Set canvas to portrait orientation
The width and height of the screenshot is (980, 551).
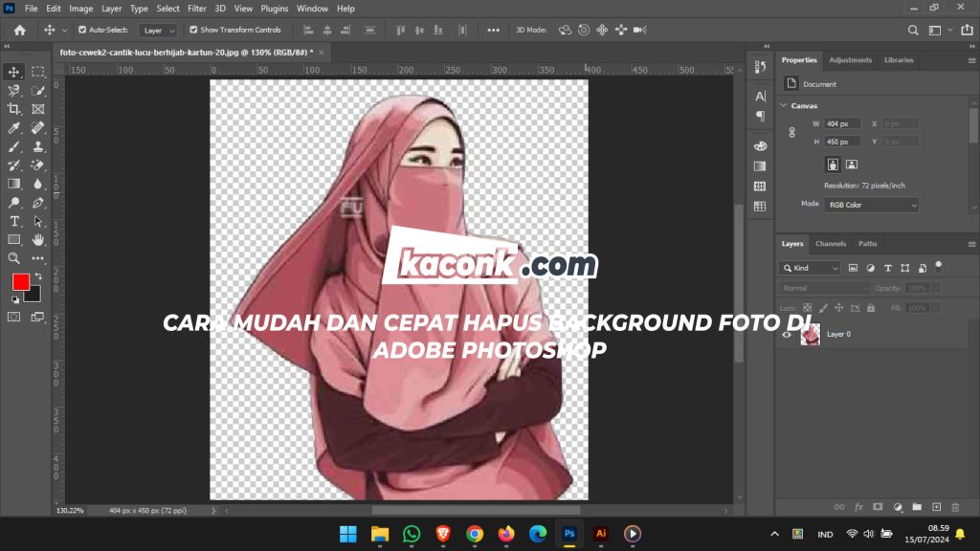pos(833,165)
